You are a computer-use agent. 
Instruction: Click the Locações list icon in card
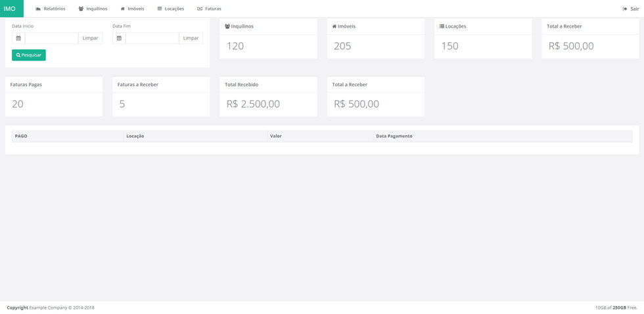click(442, 26)
